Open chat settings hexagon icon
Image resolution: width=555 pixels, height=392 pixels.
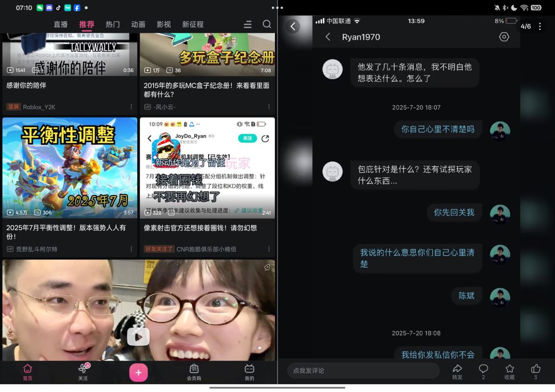504,37
